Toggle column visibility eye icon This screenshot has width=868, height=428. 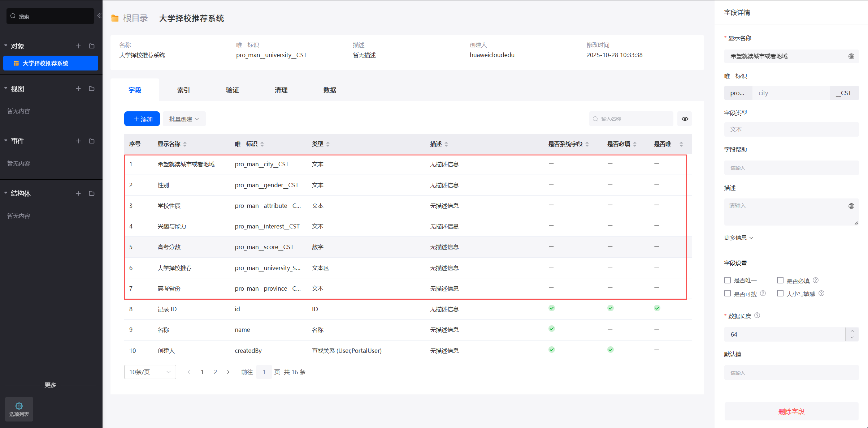tap(685, 119)
